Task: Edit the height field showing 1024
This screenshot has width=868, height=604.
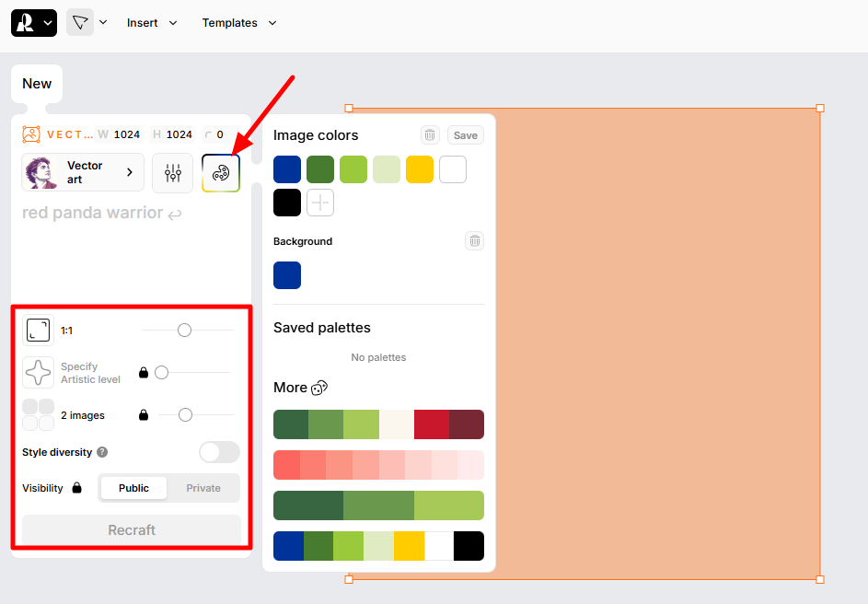Action: pos(172,134)
